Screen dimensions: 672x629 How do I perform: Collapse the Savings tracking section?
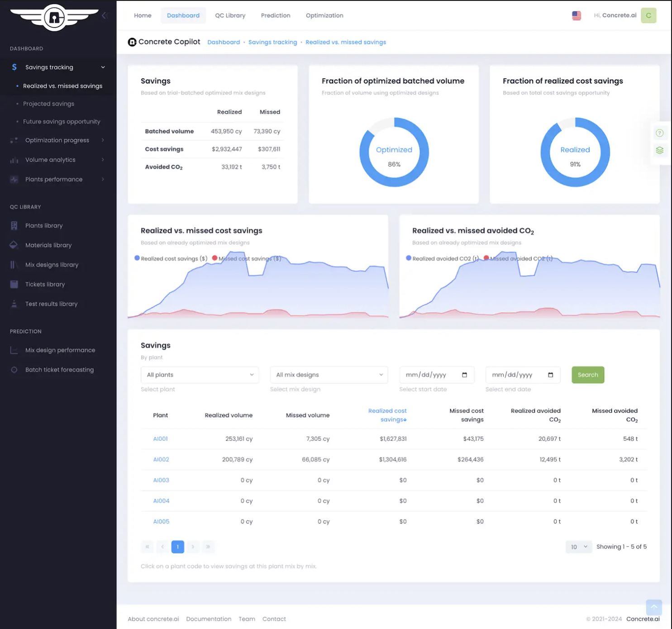tap(103, 67)
